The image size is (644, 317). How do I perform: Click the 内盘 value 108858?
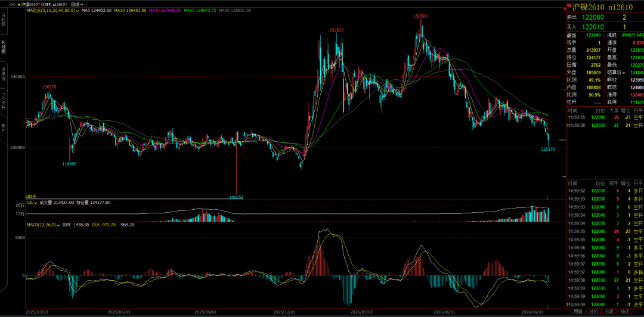[593, 88]
